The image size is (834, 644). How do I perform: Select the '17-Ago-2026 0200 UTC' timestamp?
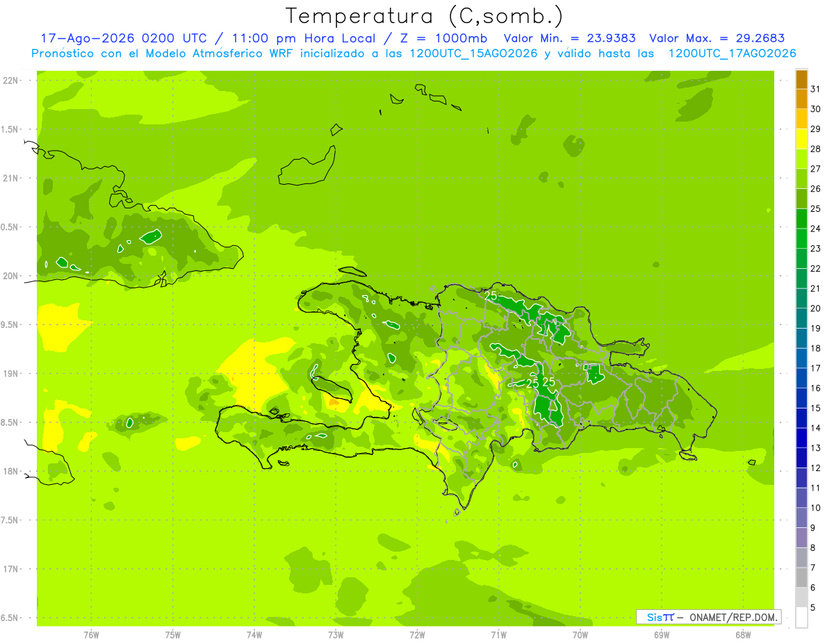point(124,39)
